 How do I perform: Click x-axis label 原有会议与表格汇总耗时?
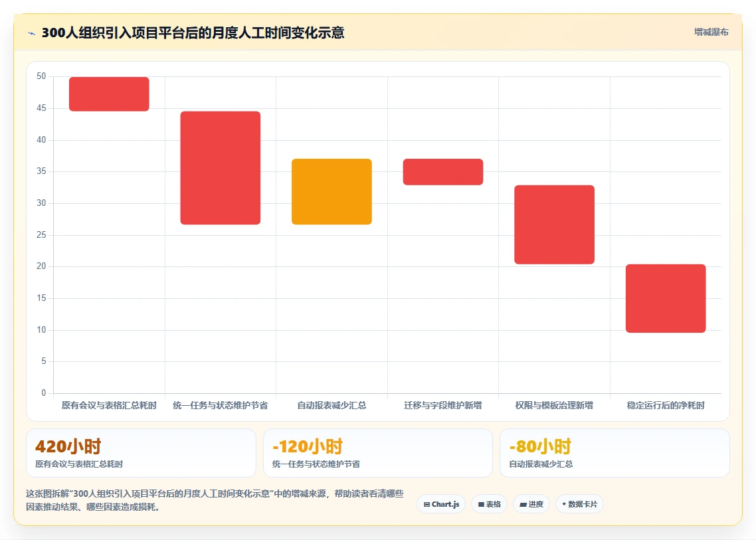[x=109, y=405]
